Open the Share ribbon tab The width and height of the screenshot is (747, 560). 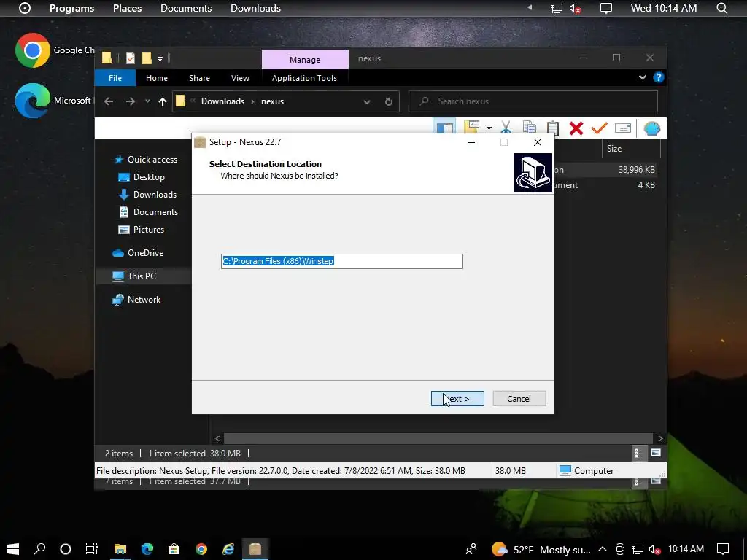199,78
